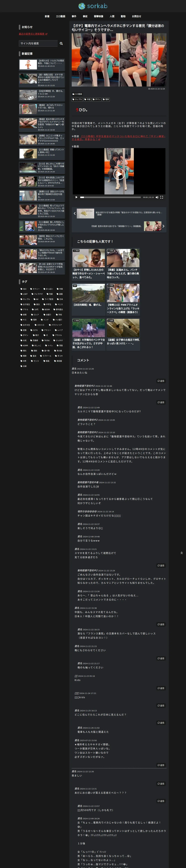This screenshot has width=186, height=868.
Task: Click the small play icon in the video bar
Action: [x=76, y=197]
